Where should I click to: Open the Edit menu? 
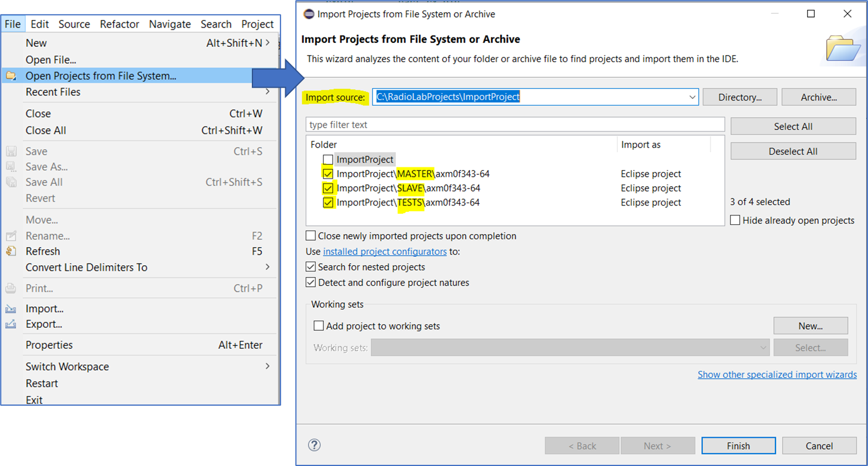coord(40,24)
